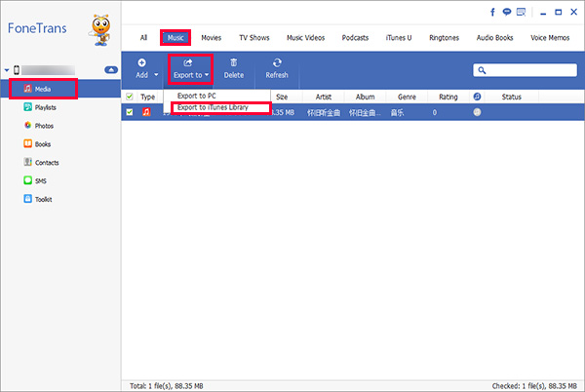Click the Delete trash icon
The image size is (585, 392).
(x=234, y=62)
